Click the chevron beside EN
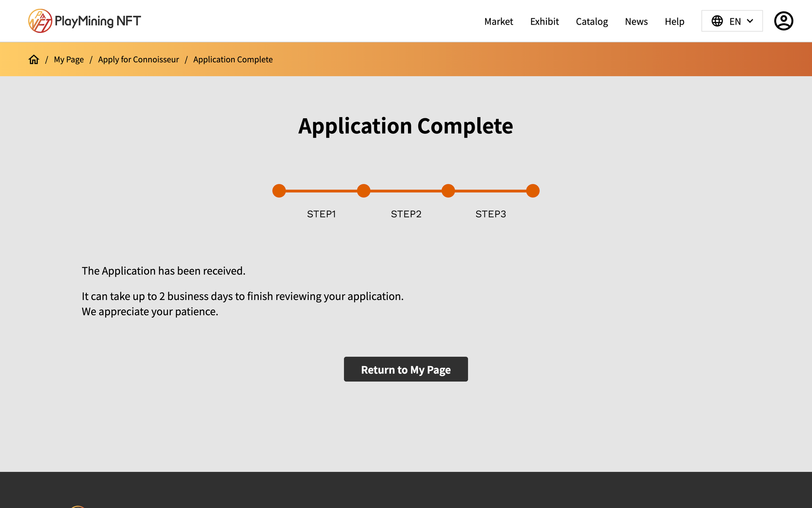This screenshot has height=508, width=812. click(750, 21)
